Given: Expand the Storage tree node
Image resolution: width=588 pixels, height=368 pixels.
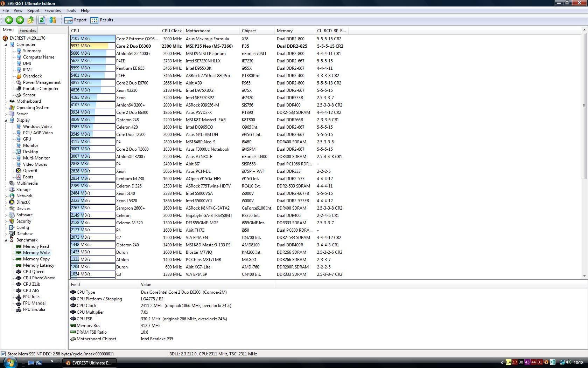Looking at the screenshot, I should point(6,190).
